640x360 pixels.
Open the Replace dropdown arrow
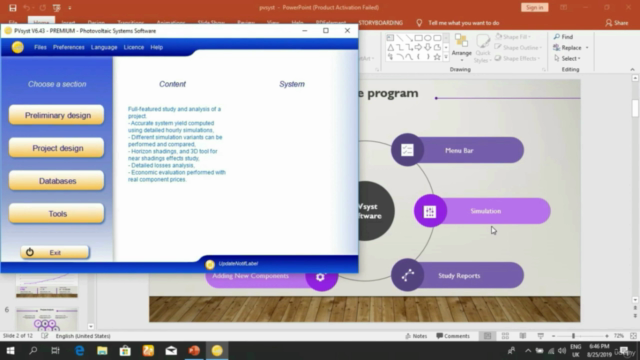[x=587, y=48]
